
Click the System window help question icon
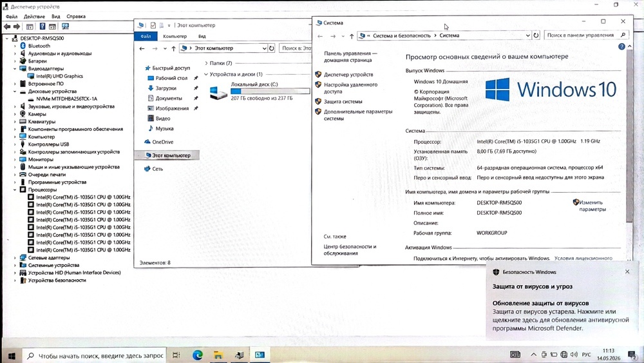[x=621, y=47]
